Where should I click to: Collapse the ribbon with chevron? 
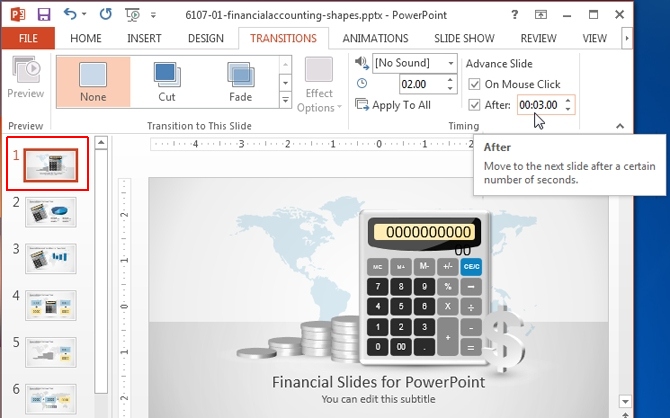[x=620, y=126]
